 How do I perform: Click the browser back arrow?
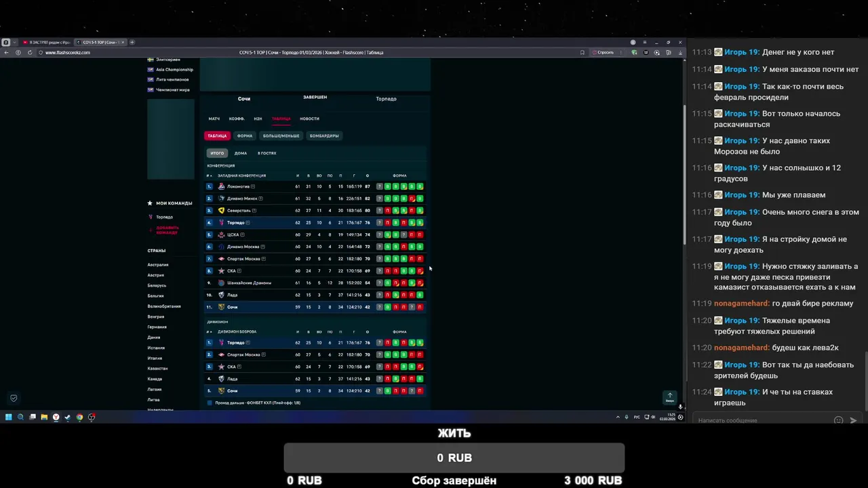pyautogui.click(x=7, y=52)
